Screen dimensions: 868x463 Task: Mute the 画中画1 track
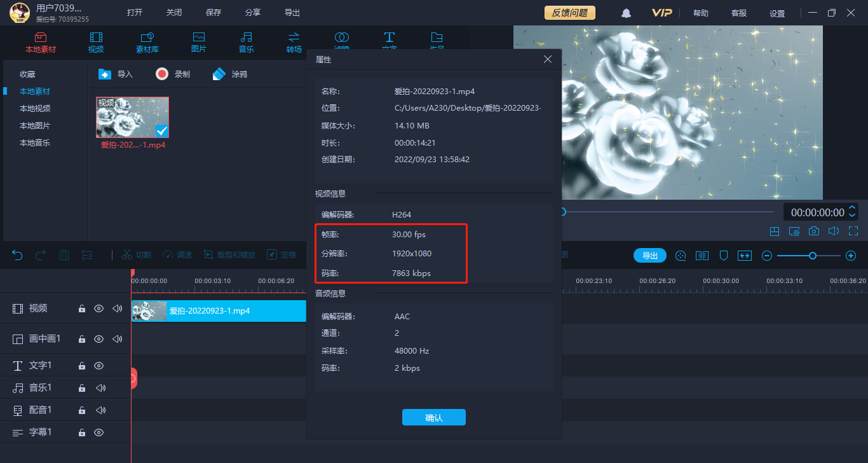point(117,339)
